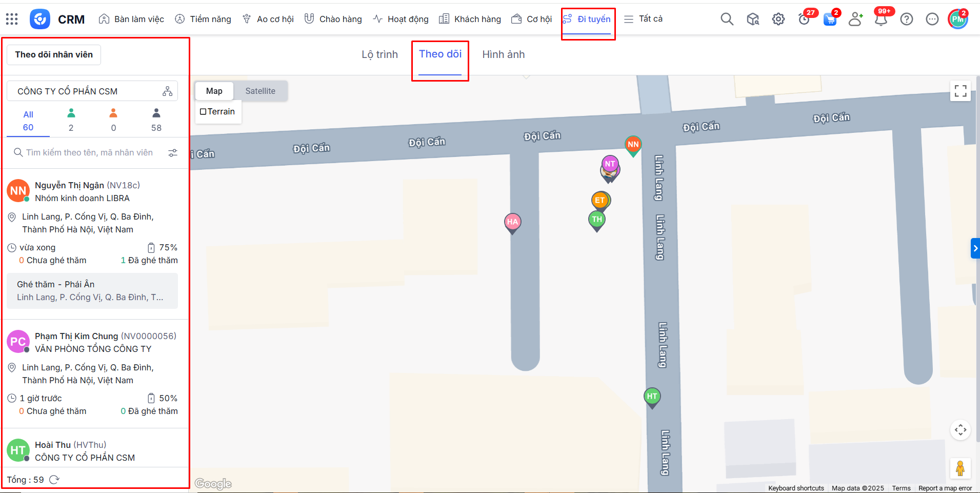Open the CÔNG TY CỔ PHẦN CSM selector

pyautogui.click(x=92, y=91)
